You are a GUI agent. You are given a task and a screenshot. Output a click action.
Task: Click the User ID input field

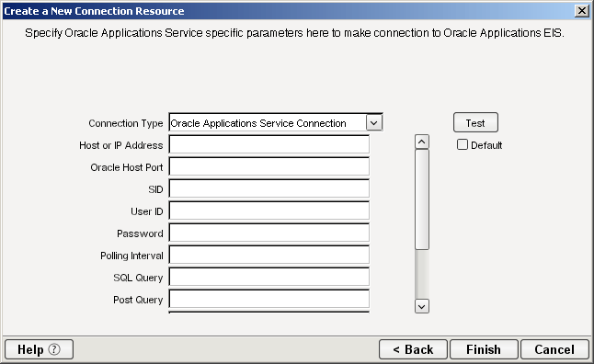[269, 210]
